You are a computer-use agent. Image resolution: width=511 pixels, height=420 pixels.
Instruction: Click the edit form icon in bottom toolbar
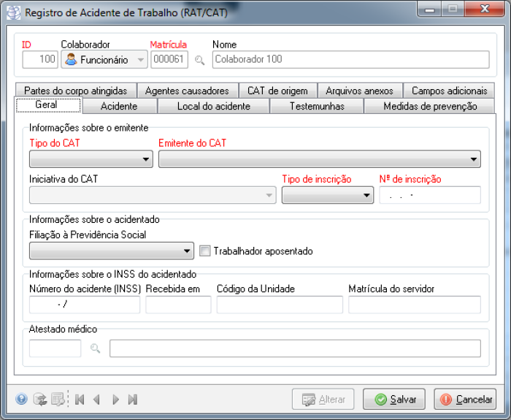(58, 400)
